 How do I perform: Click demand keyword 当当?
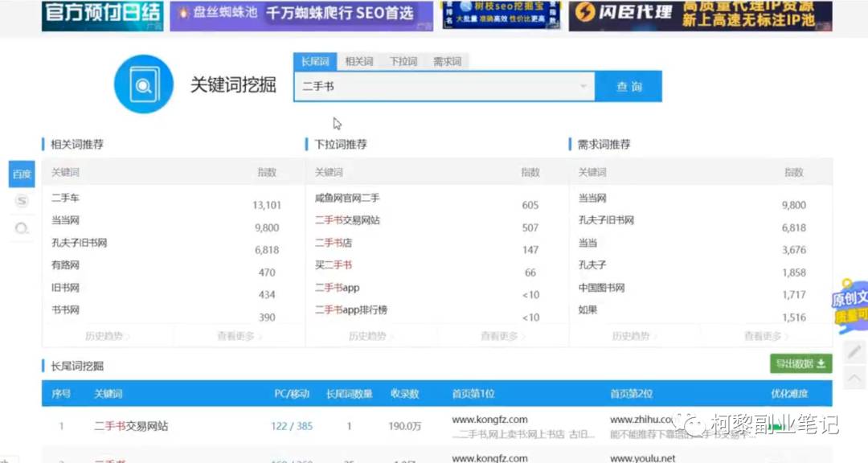click(588, 243)
